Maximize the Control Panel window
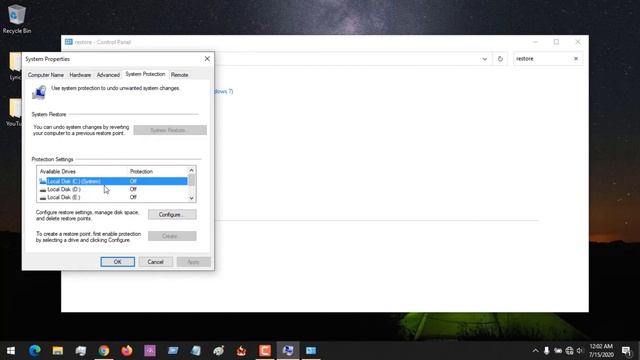The width and height of the screenshot is (640, 360). click(x=556, y=42)
